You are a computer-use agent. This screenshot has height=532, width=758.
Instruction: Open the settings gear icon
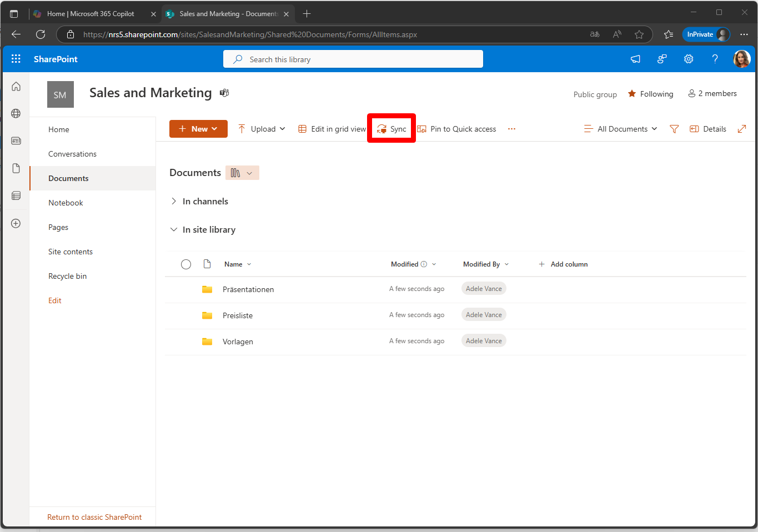[x=689, y=59]
